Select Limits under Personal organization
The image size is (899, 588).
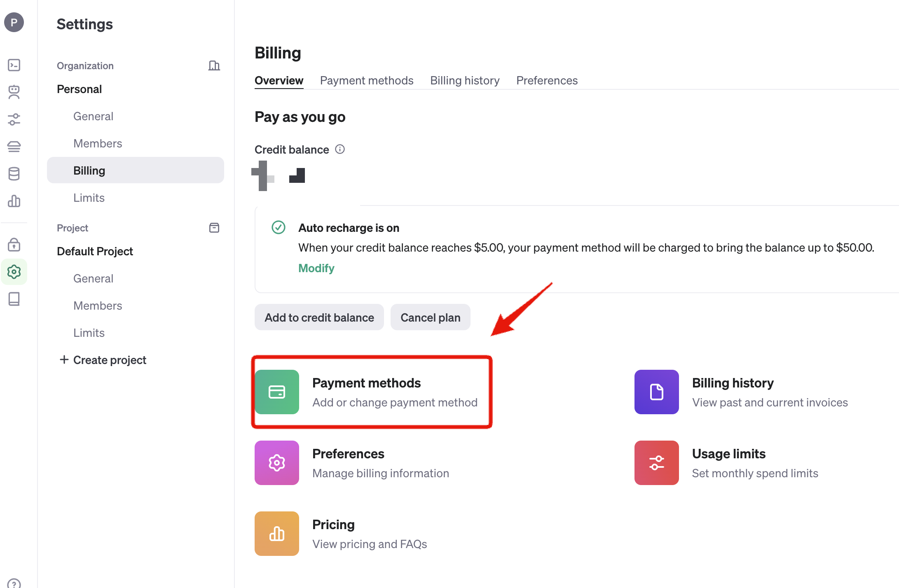point(89,198)
